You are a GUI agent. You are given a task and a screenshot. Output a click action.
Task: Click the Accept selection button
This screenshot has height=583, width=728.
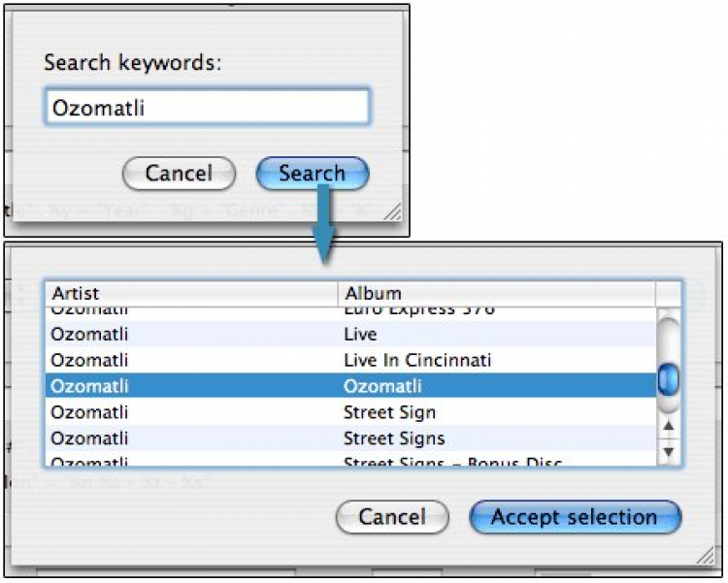(575, 517)
